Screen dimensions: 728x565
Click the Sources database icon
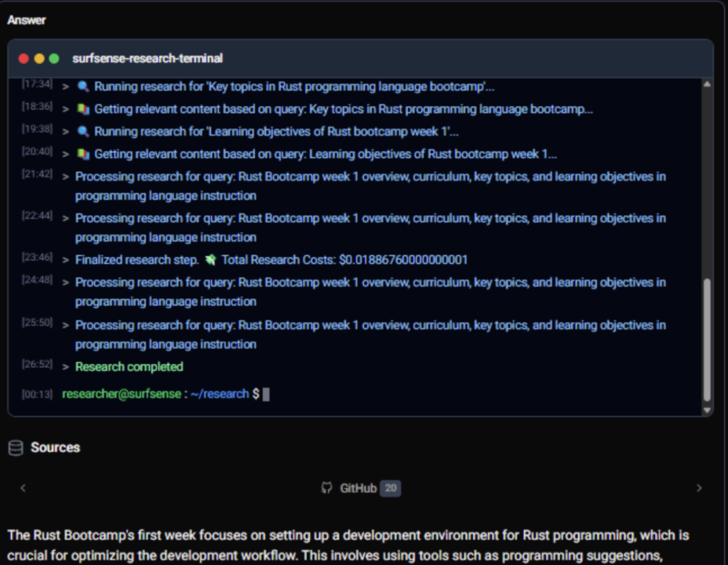pos(16,448)
